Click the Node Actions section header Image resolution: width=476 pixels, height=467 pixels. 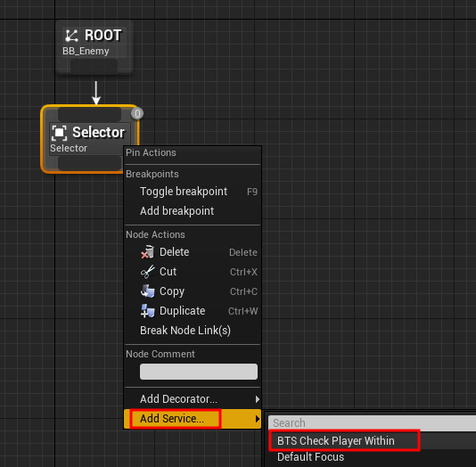pyautogui.click(x=155, y=234)
